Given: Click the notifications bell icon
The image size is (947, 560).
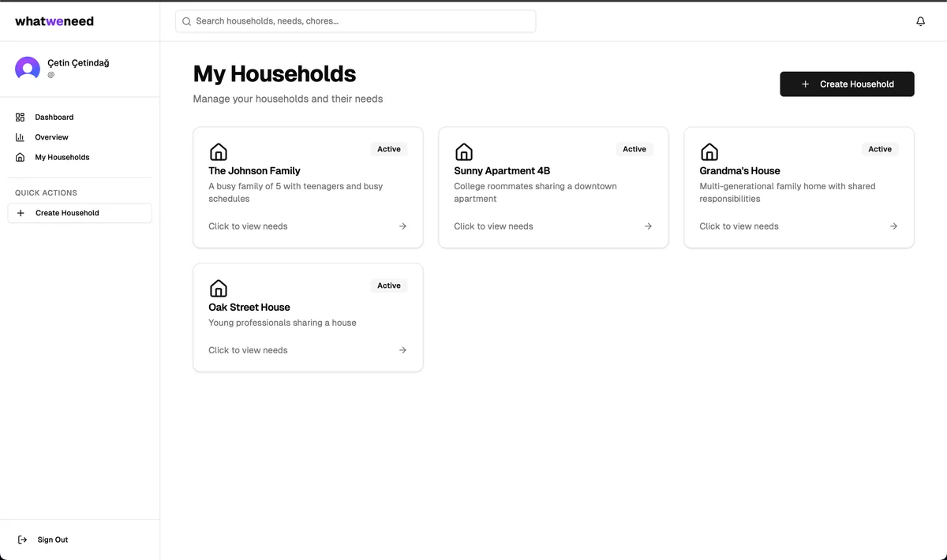Looking at the screenshot, I should 920,21.
